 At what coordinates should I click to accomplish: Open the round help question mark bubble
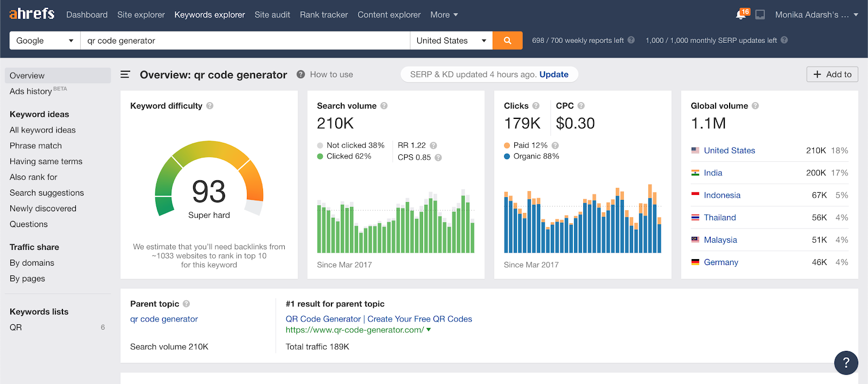(x=846, y=363)
